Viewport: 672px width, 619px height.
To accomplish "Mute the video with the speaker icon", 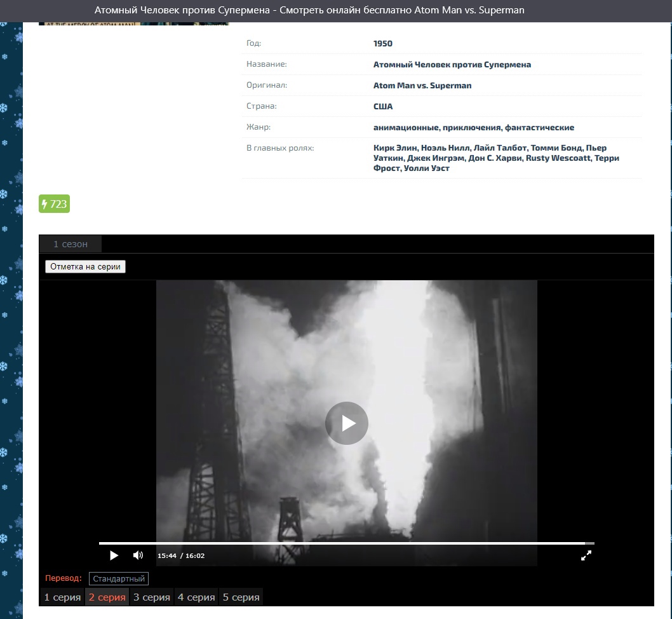I will 138,555.
